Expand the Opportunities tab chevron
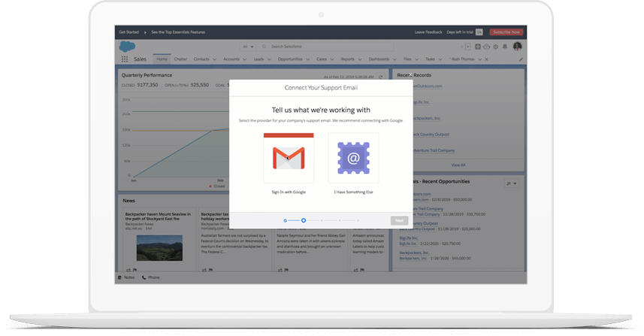This screenshot has width=644, height=336. pyautogui.click(x=307, y=59)
